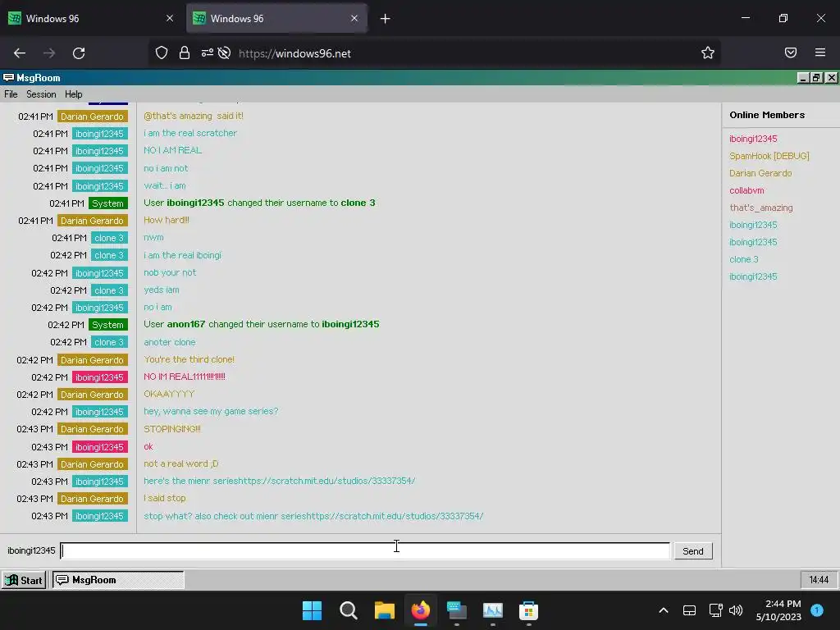Click the blocked autoplay icon in address bar
The image size is (840, 630).
225,52
